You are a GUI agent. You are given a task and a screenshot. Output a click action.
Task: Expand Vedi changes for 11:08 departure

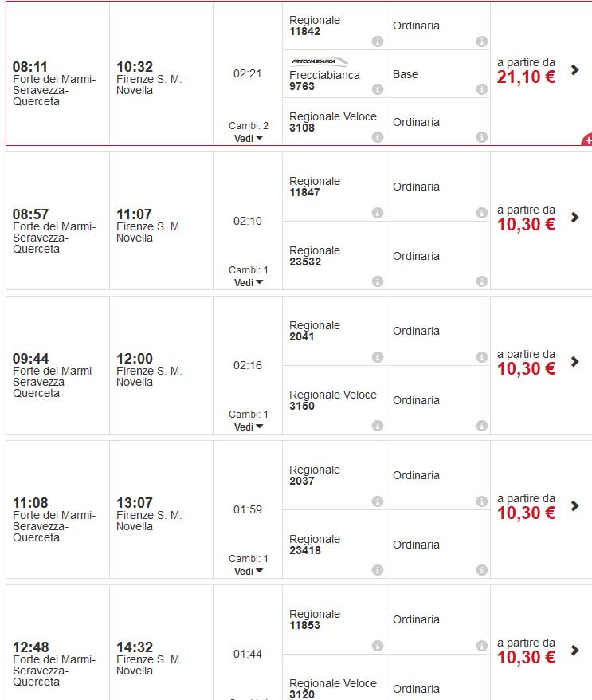coord(249,571)
